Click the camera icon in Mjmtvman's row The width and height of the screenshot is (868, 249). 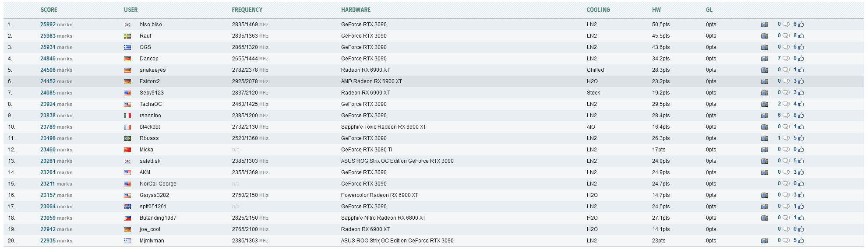point(764,241)
